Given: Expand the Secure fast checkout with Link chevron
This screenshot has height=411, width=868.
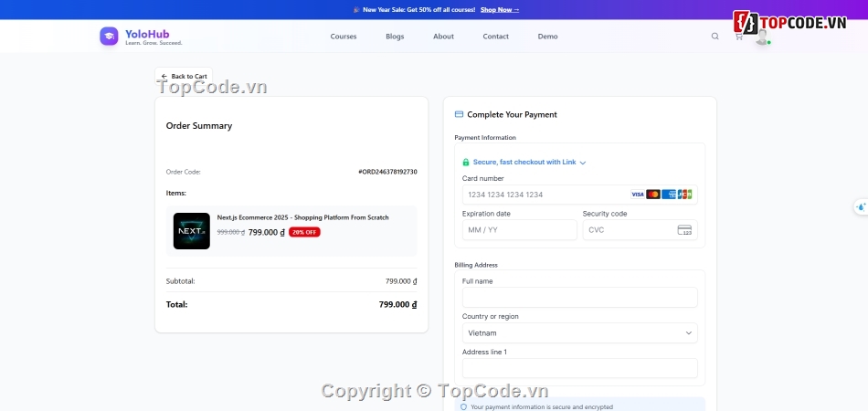Looking at the screenshot, I should [x=583, y=163].
